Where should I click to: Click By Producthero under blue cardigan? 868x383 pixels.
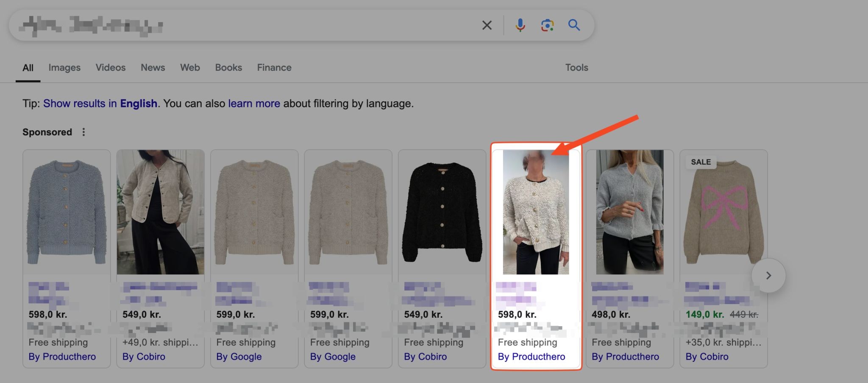(62, 357)
